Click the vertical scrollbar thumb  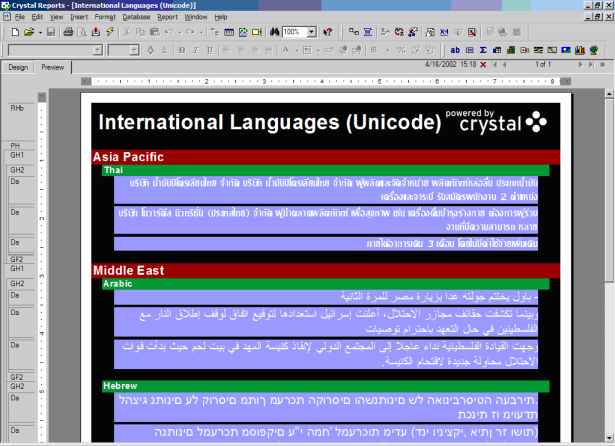point(608,191)
